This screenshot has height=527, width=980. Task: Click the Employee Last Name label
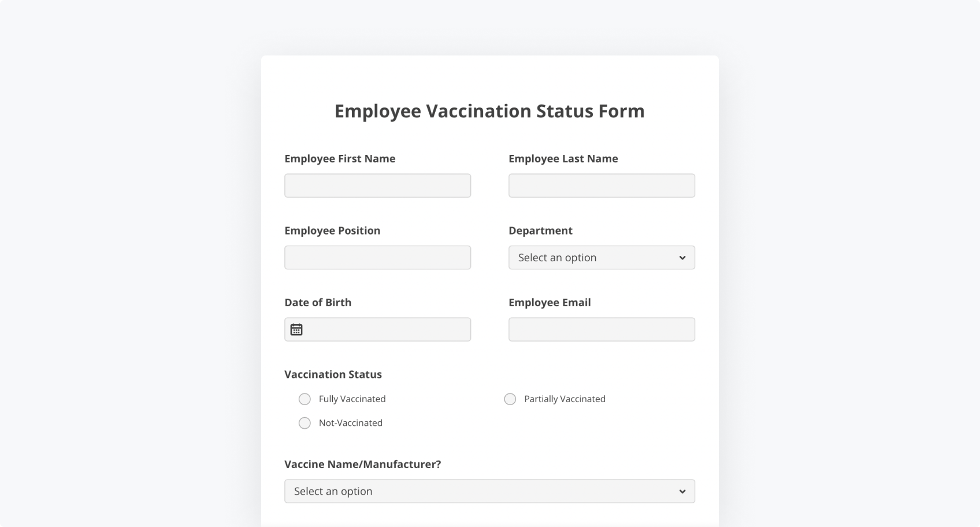[x=563, y=159]
